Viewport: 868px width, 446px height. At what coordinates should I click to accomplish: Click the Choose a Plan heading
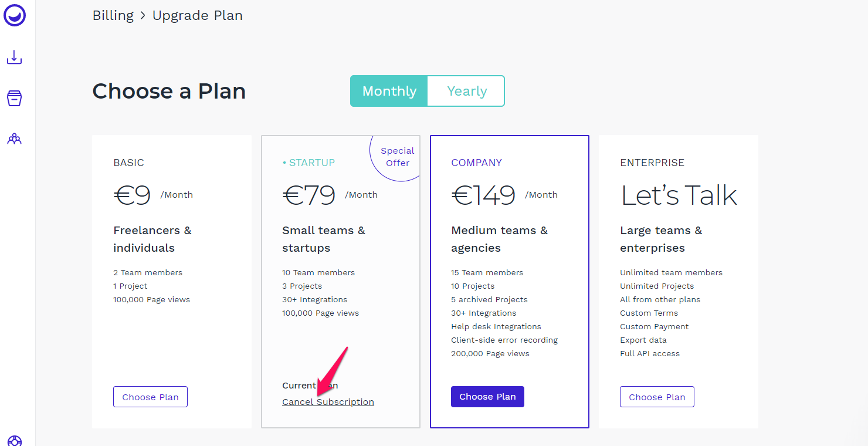(x=169, y=91)
